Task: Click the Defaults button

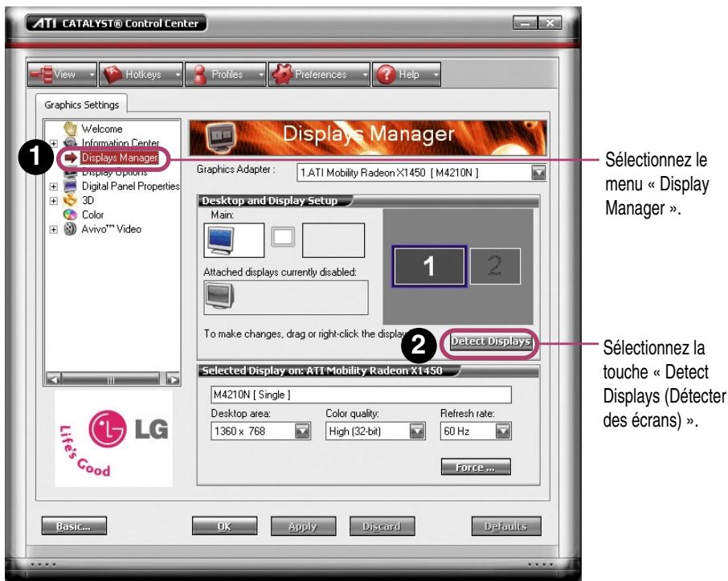Action: click(x=506, y=526)
